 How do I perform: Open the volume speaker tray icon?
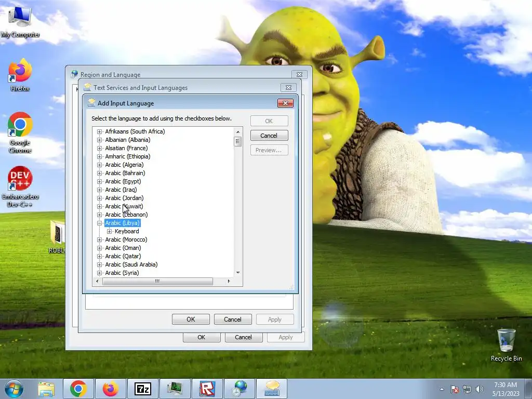[479, 389]
